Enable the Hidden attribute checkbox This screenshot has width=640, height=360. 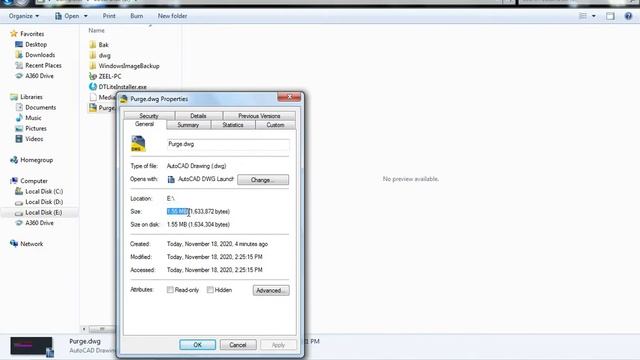click(210, 290)
